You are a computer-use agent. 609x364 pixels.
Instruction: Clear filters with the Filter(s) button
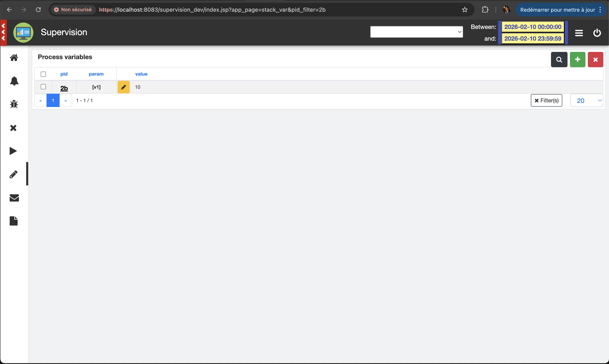coord(546,101)
